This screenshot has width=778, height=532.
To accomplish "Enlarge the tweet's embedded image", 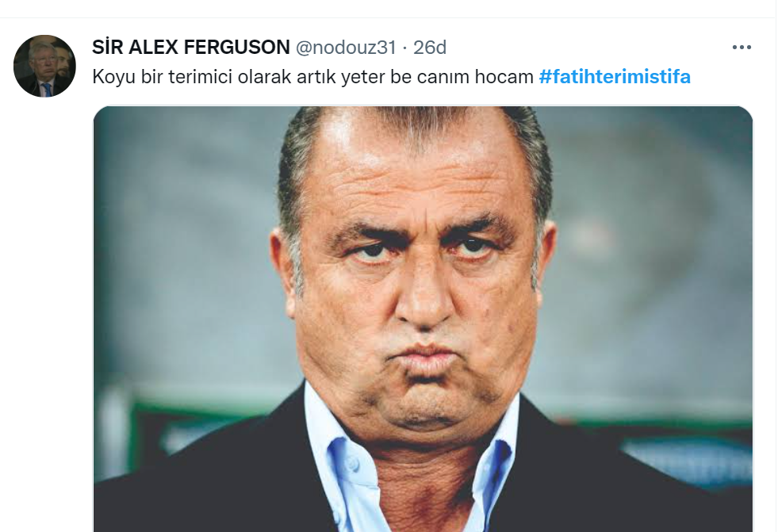I will coord(423,317).
